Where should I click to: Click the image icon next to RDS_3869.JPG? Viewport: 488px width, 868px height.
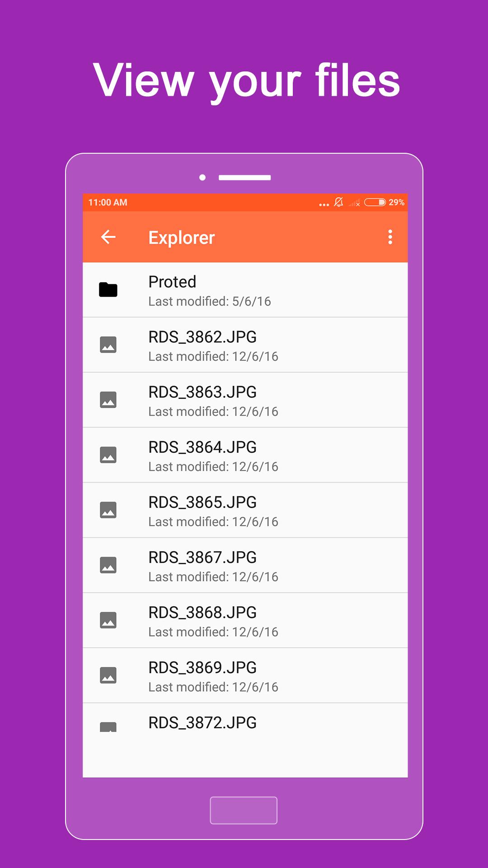(108, 675)
